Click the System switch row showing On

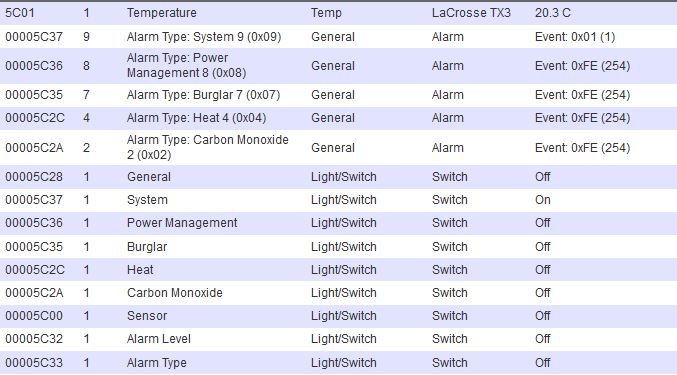click(338, 200)
